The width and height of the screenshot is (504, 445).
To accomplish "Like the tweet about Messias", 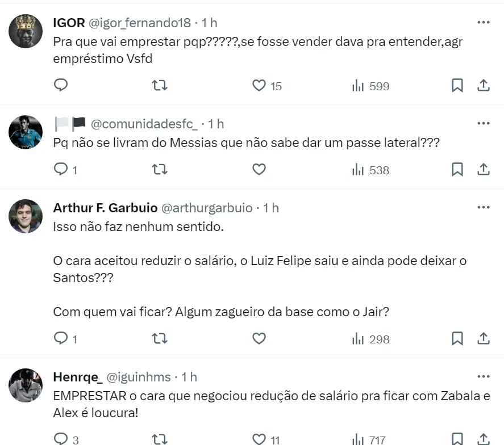I will click(259, 169).
